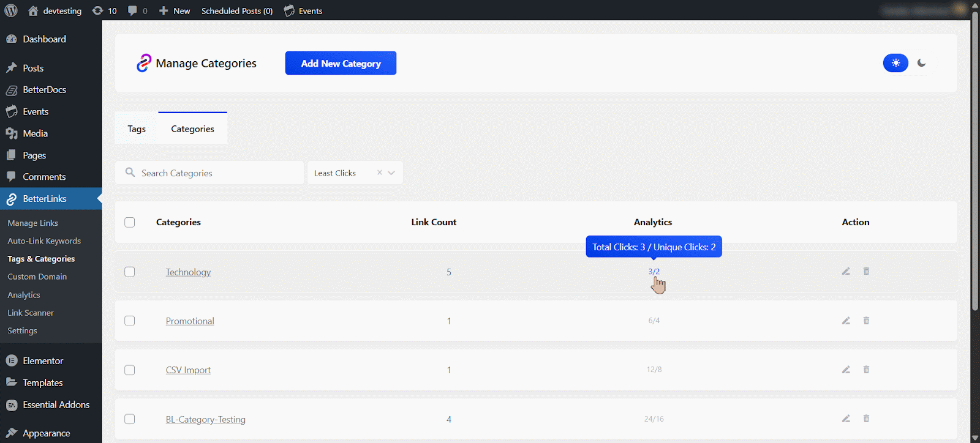This screenshot has height=443, width=980.
Task: Open Auto-Link Keywords submenu
Action: tap(44, 241)
